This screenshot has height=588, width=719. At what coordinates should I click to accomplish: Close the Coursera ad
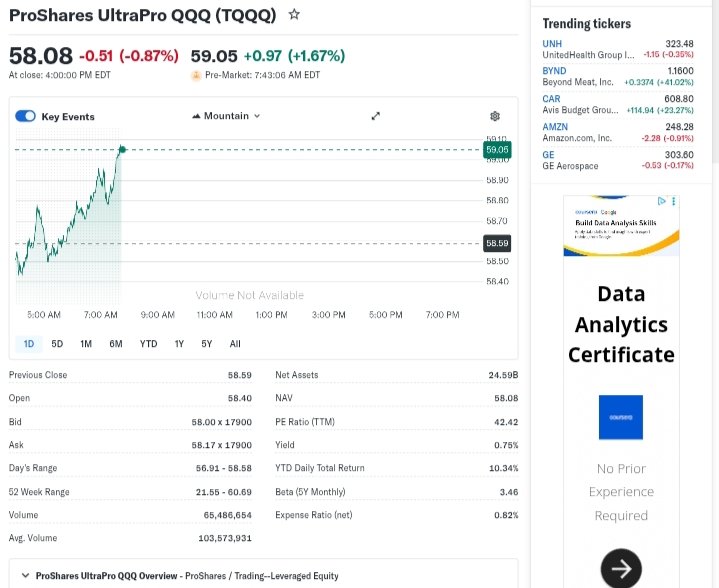(x=673, y=201)
